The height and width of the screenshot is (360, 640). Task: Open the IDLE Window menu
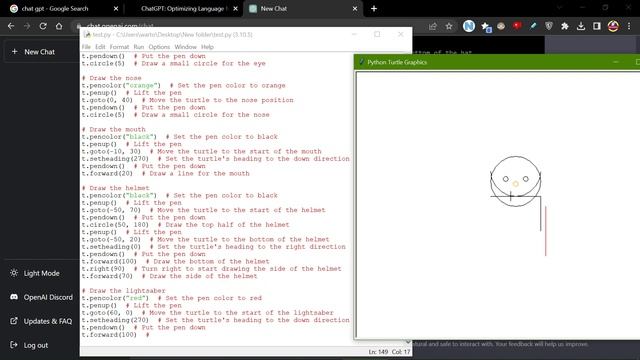coord(185,47)
